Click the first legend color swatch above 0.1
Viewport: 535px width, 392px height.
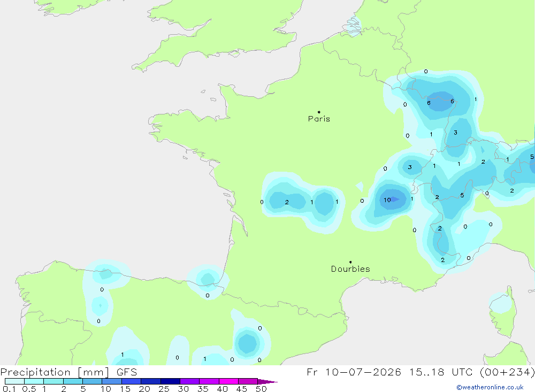click(14, 381)
